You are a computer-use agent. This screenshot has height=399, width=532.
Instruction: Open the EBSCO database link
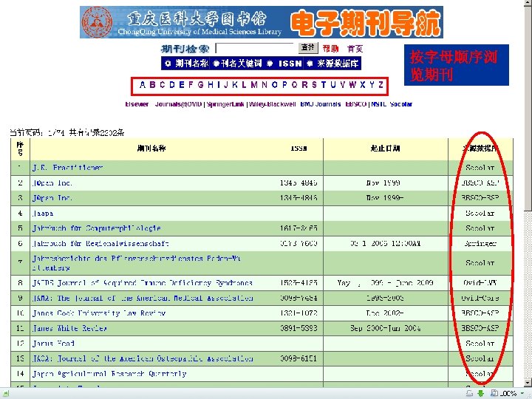point(356,104)
